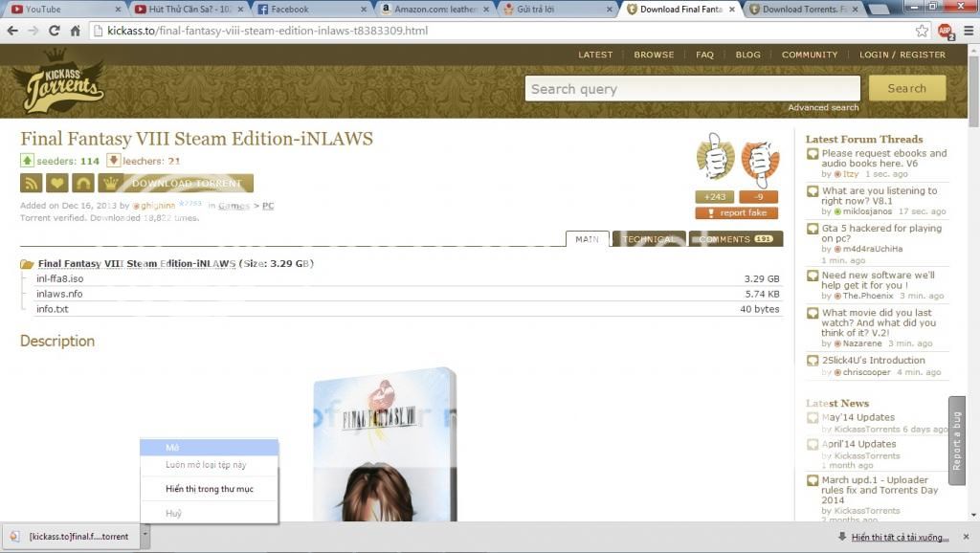The image size is (980, 553).
Task: Switch to the Facebook browser tab
Action: (311, 10)
